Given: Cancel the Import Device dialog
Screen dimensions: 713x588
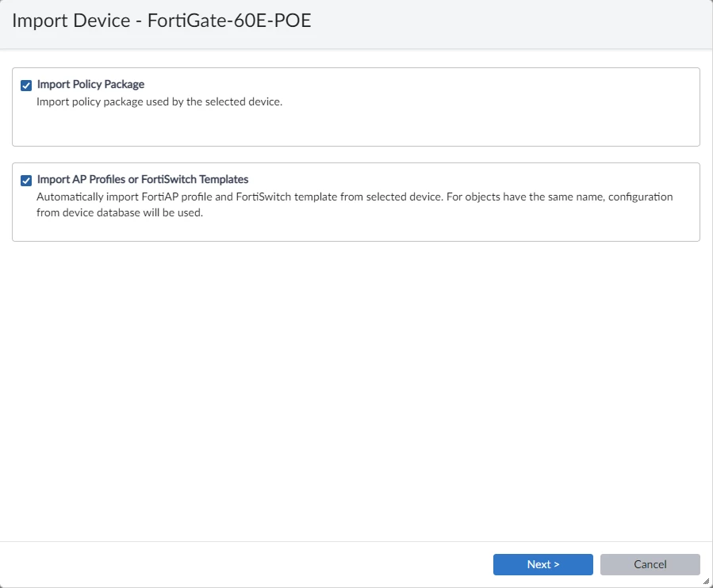Looking at the screenshot, I should click(650, 564).
